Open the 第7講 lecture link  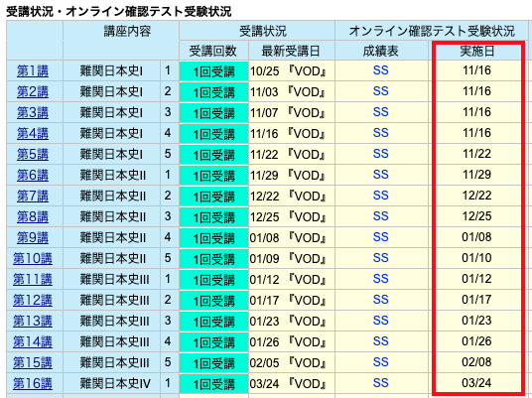click(x=33, y=197)
